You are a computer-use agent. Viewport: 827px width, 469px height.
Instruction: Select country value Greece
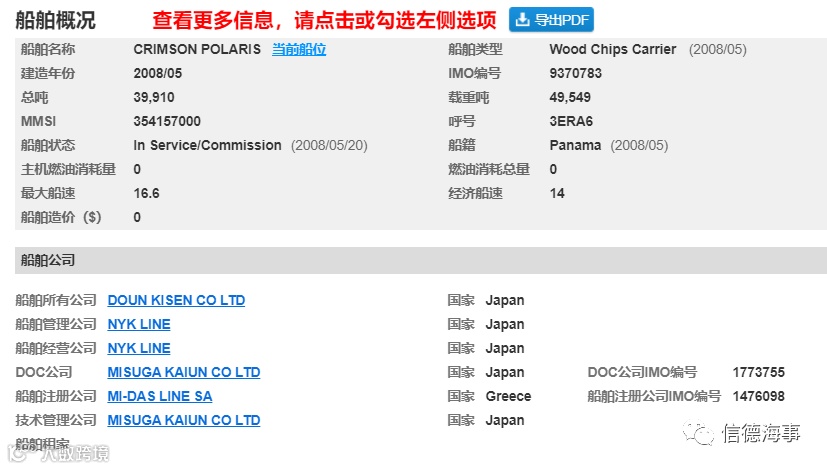[x=508, y=396]
